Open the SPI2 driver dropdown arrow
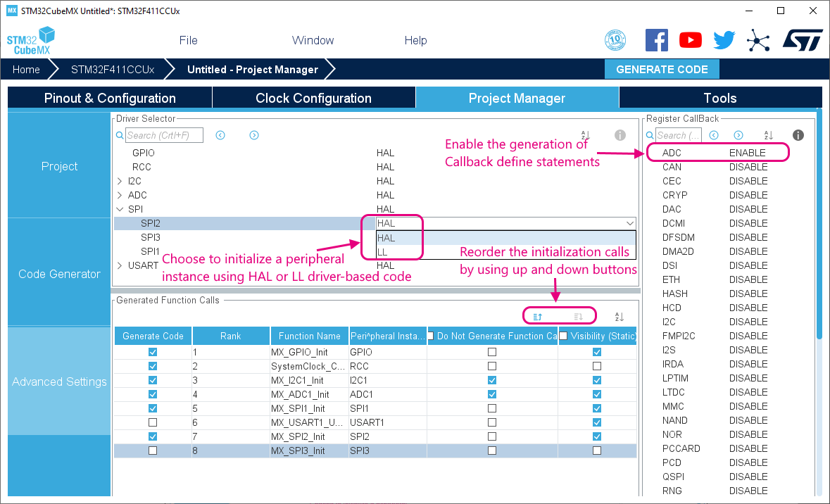 click(629, 223)
